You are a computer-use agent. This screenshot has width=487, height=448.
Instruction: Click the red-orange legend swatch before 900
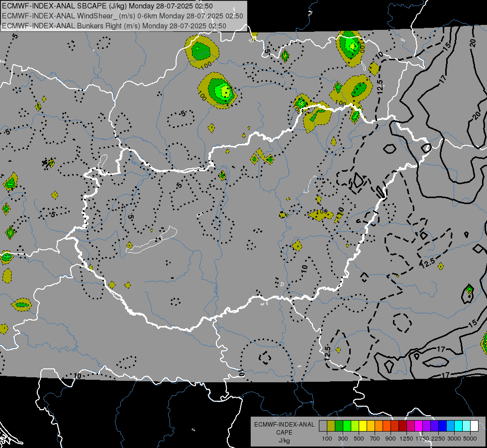pyautogui.click(x=387, y=426)
